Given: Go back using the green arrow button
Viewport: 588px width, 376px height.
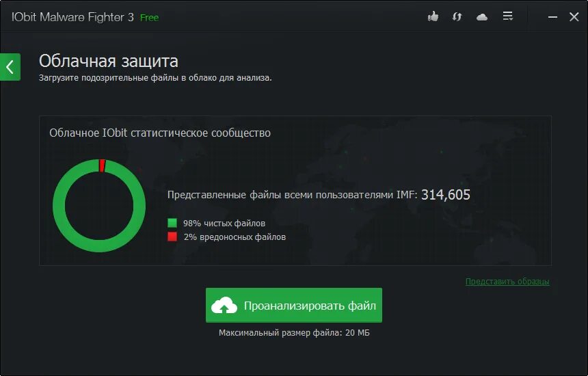Looking at the screenshot, I should pyautogui.click(x=10, y=67).
